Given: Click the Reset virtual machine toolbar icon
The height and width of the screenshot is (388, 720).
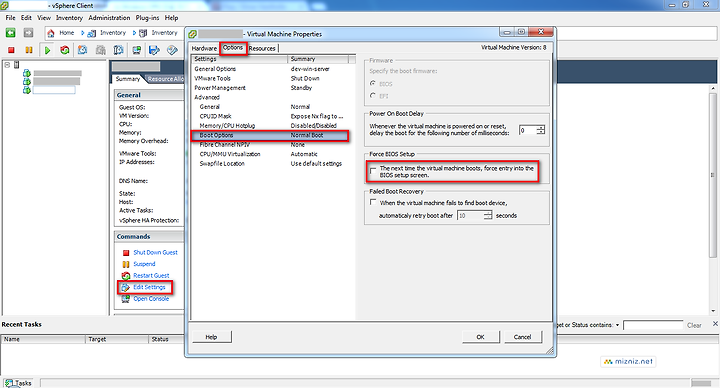Looking at the screenshot, I should coord(65,50).
